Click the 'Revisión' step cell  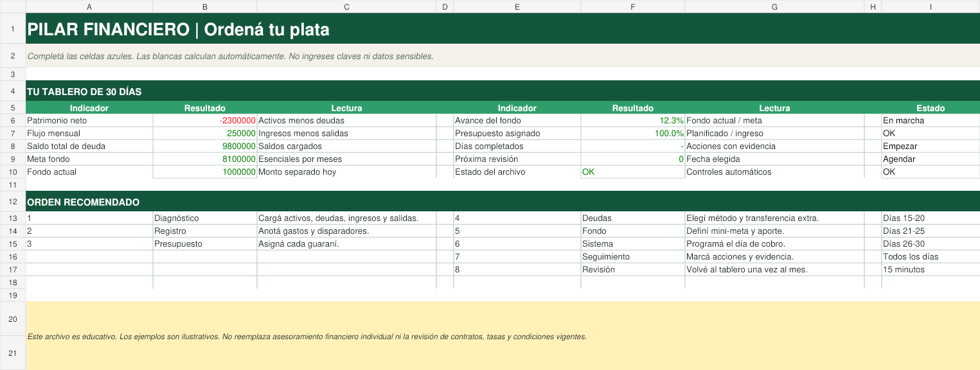click(x=633, y=270)
